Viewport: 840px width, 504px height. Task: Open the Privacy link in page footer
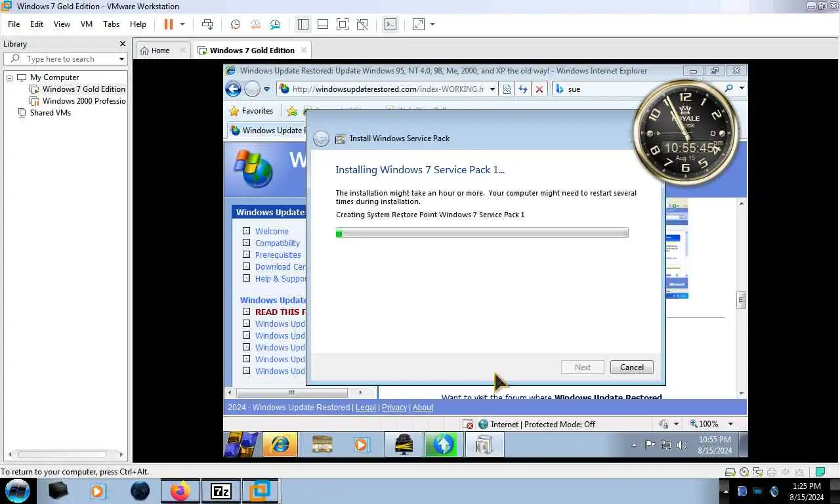[x=394, y=408]
